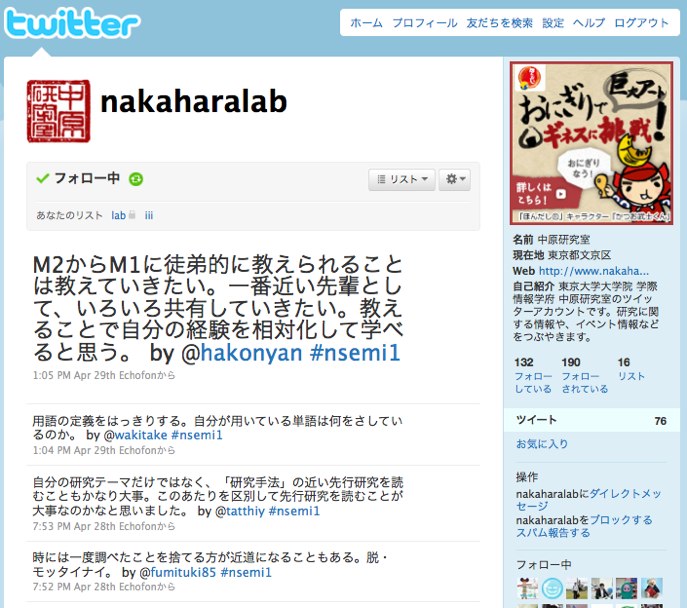The width and height of the screenshot is (687, 608).
Task: Click the nakaharalab red seal avatar
Action: click(59, 111)
